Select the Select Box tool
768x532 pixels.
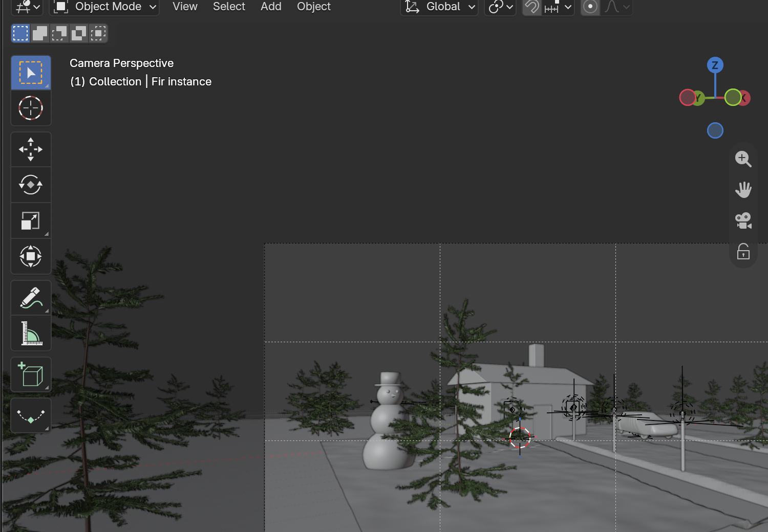(31, 73)
